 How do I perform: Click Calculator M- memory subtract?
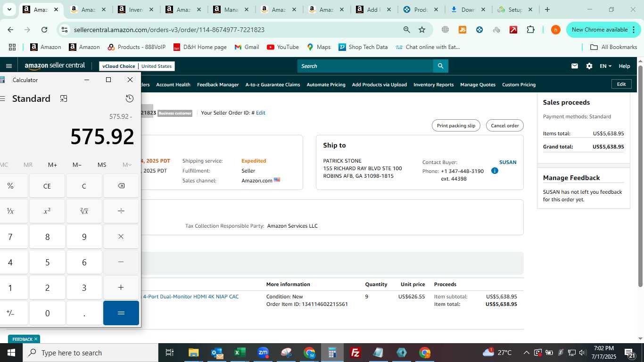click(77, 165)
